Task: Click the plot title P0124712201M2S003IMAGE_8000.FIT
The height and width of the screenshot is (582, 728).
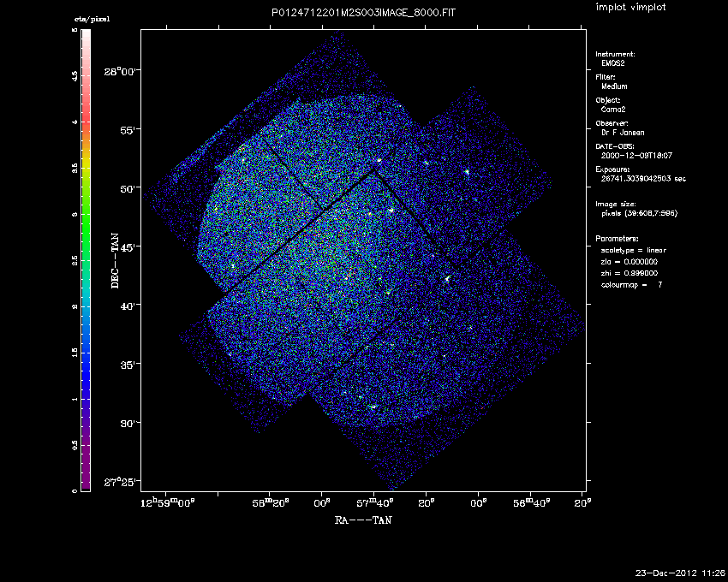Action: click(363, 13)
